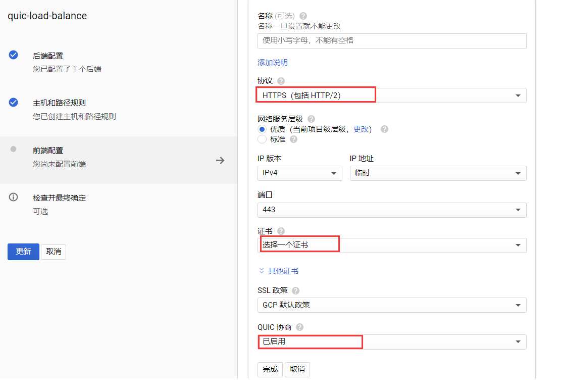Open 端口 dropdown showing 443

(392, 210)
